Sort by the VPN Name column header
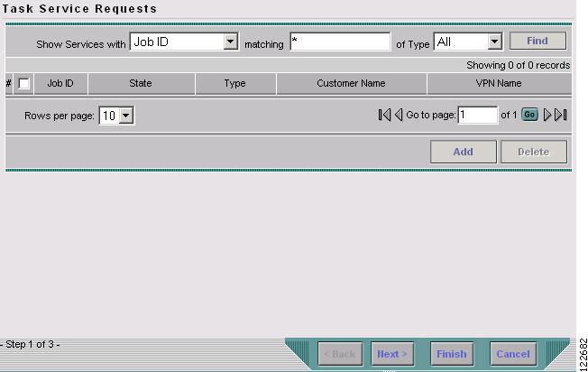The width and height of the screenshot is (588, 372). coord(499,83)
